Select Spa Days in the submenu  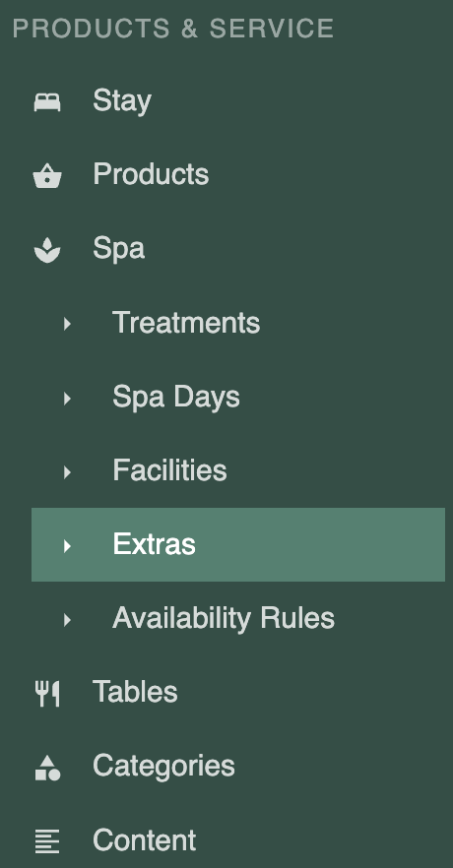pos(176,397)
